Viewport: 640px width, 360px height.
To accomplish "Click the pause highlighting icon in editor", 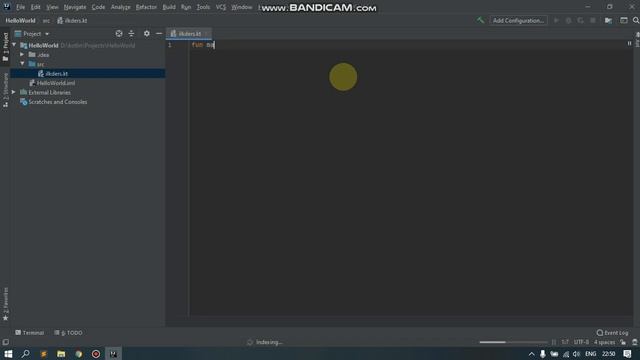I will tap(629, 44).
